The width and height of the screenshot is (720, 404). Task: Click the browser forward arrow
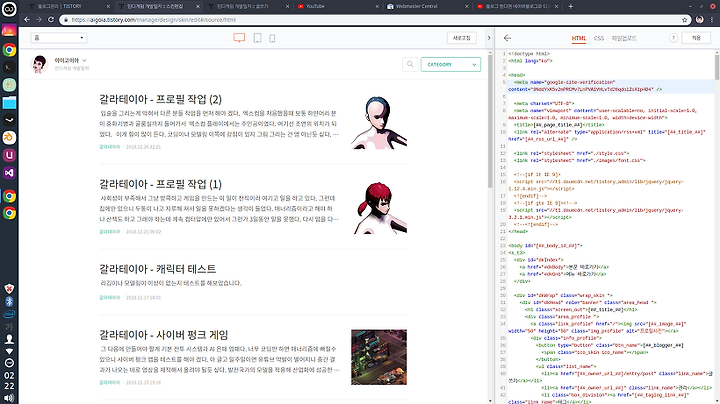point(39,20)
